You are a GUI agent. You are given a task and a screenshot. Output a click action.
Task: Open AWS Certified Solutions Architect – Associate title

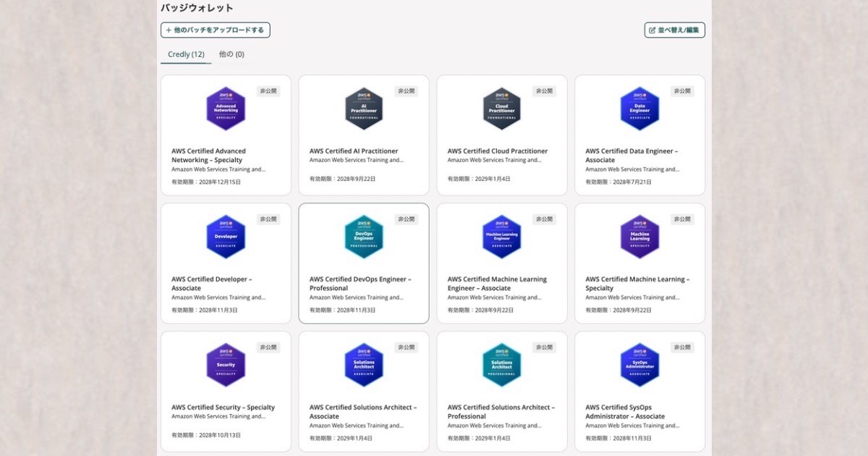[x=362, y=412]
